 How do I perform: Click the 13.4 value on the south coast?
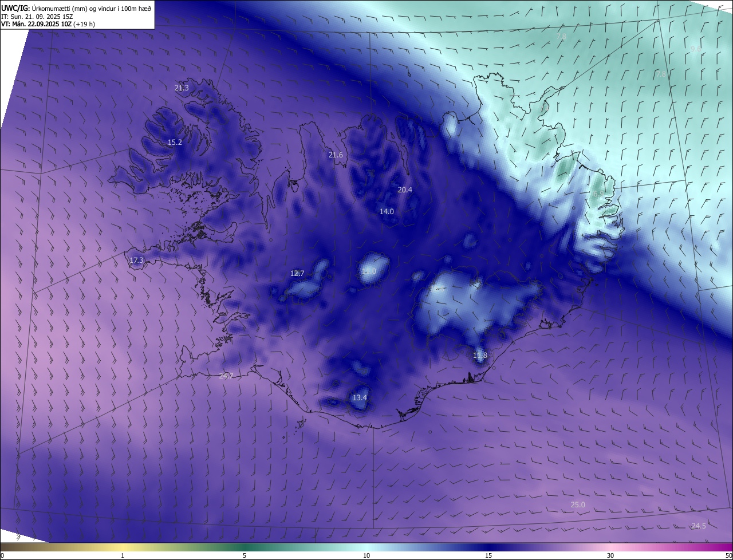tap(360, 397)
